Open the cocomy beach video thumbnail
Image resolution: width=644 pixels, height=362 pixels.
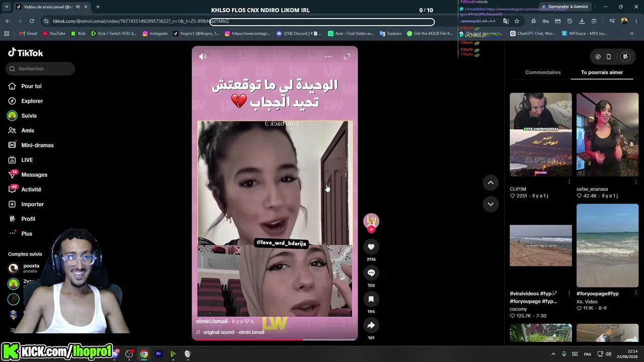(541, 245)
